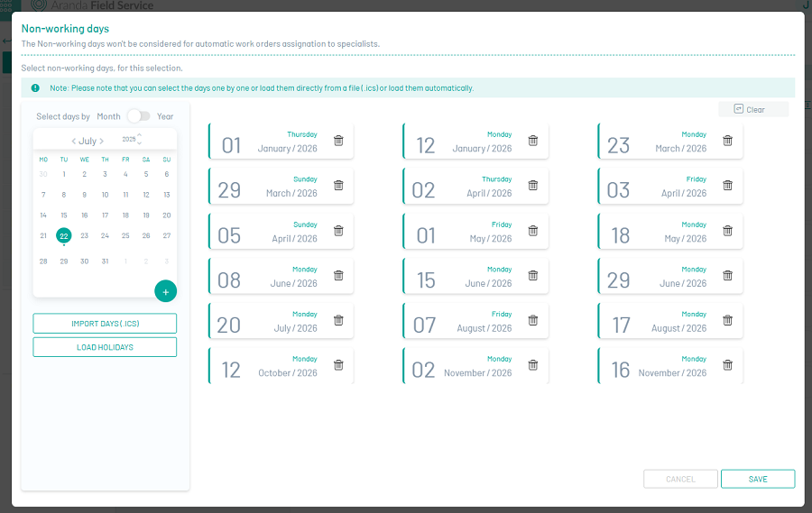
Task: Increase the calendar year with up arrow
Action: click(140, 134)
